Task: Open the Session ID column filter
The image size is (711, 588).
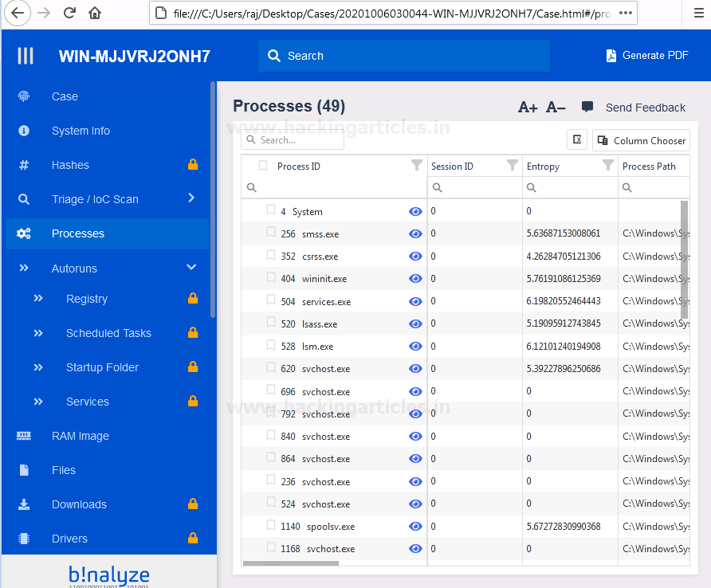Action: 513,165
